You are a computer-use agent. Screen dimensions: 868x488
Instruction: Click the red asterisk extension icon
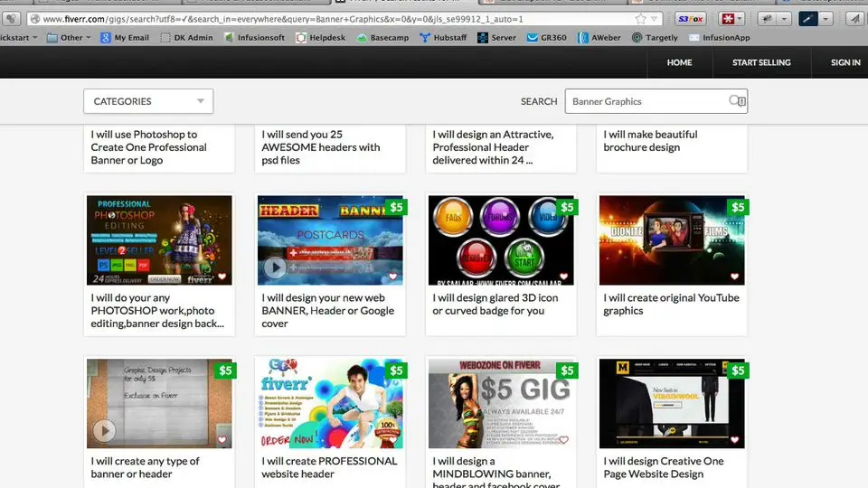coord(728,19)
